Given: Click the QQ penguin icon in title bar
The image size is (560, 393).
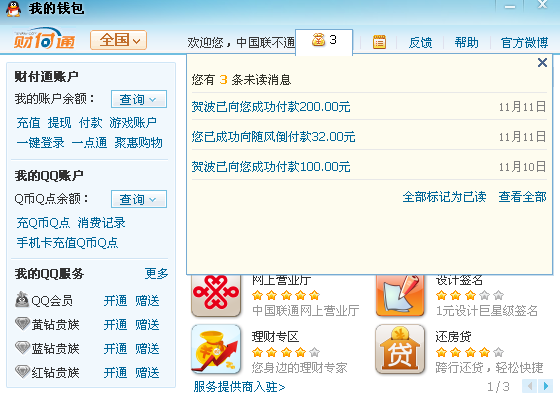Looking at the screenshot, I should 14,9.
